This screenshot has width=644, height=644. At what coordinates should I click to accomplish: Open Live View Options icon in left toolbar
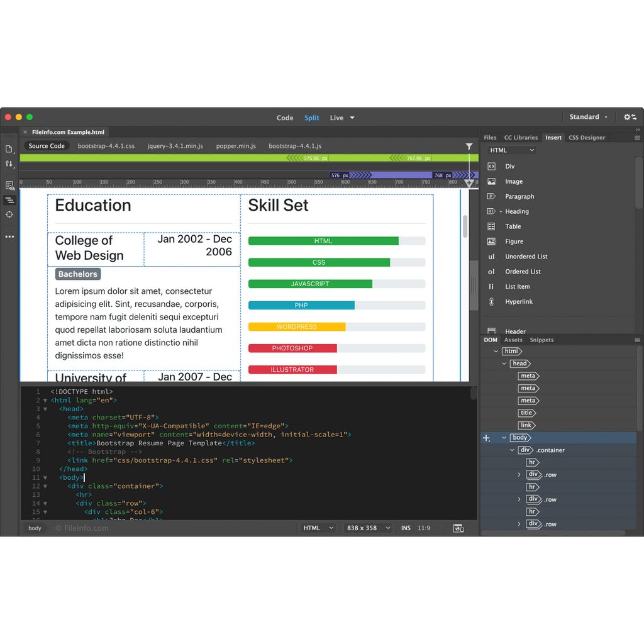tap(9, 186)
